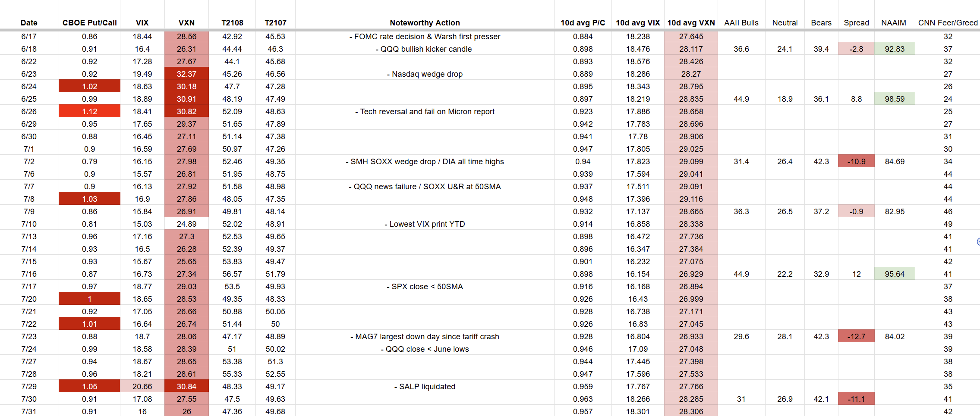Select the VXN value 32.37

186,74
